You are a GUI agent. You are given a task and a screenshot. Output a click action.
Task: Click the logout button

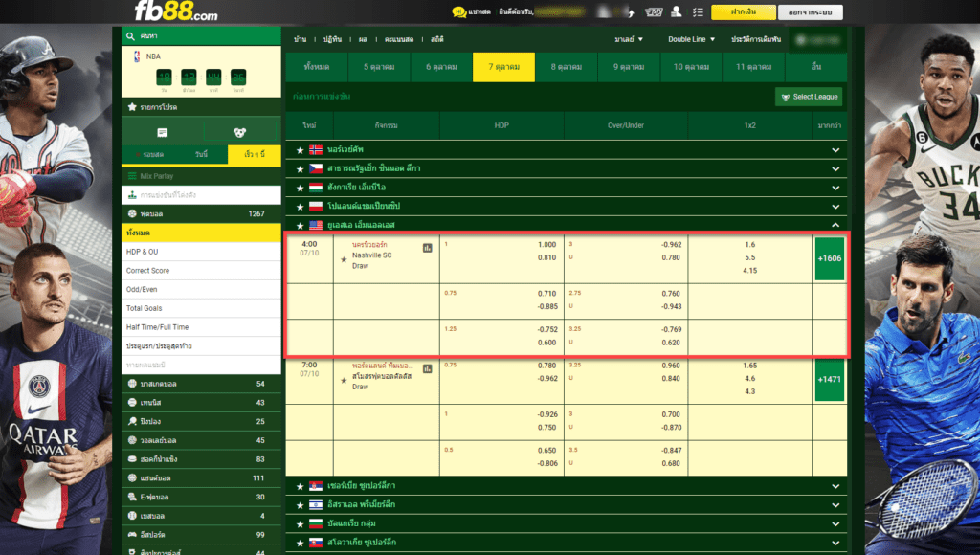pos(810,11)
